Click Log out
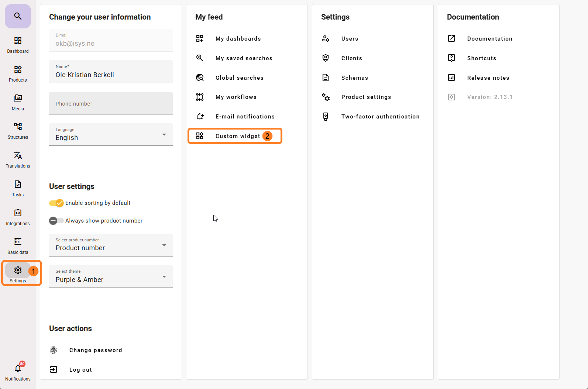Viewport: 588px width, 389px height. click(x=80, y=370)
